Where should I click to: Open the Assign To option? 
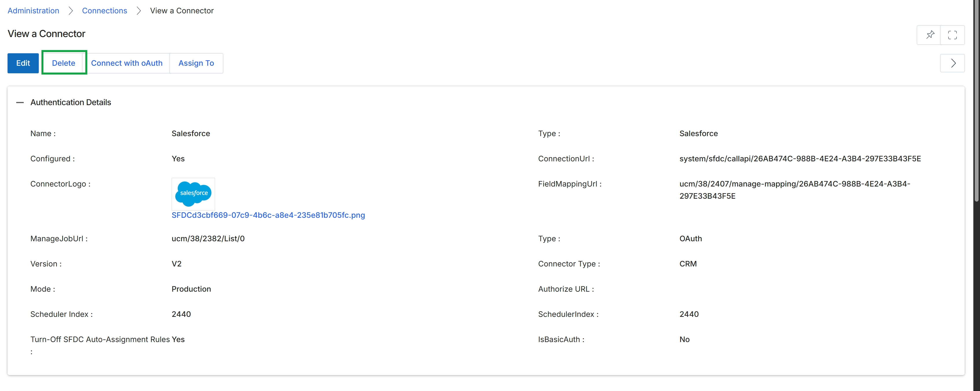click(x=196, y=63)
